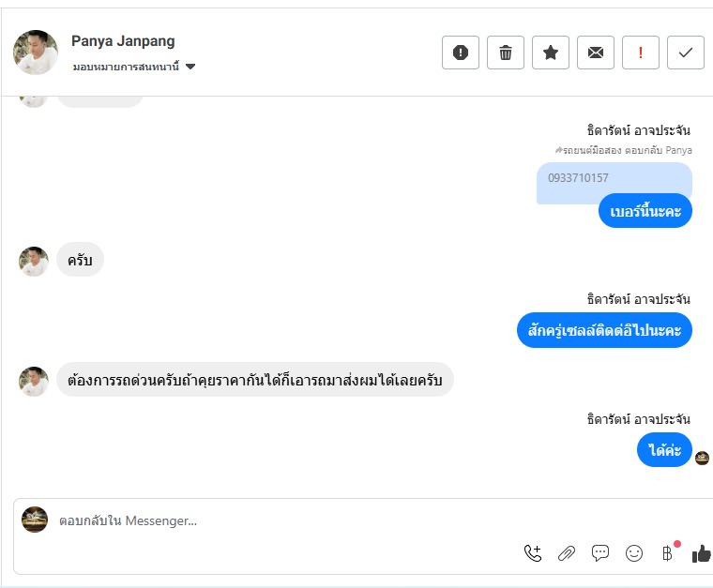The image size is (713, 588).
Task: Mark conversation as spam
Action: click(x=461, y=53)
